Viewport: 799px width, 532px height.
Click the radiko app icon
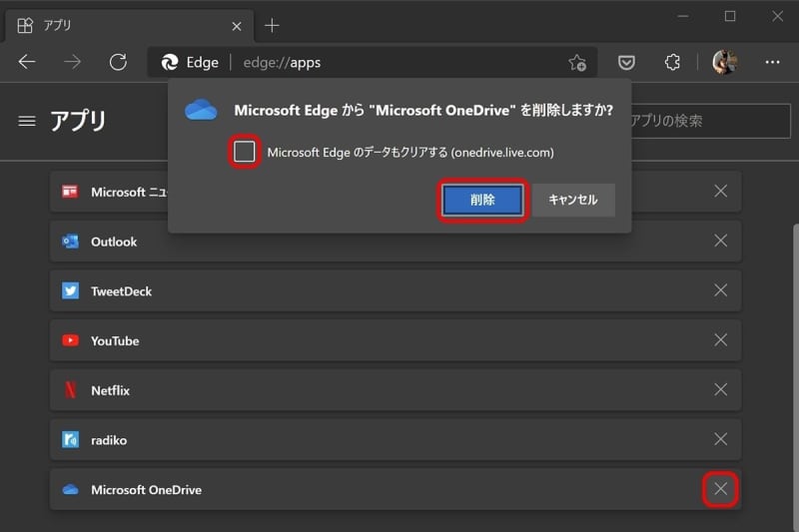click(70, 439)
